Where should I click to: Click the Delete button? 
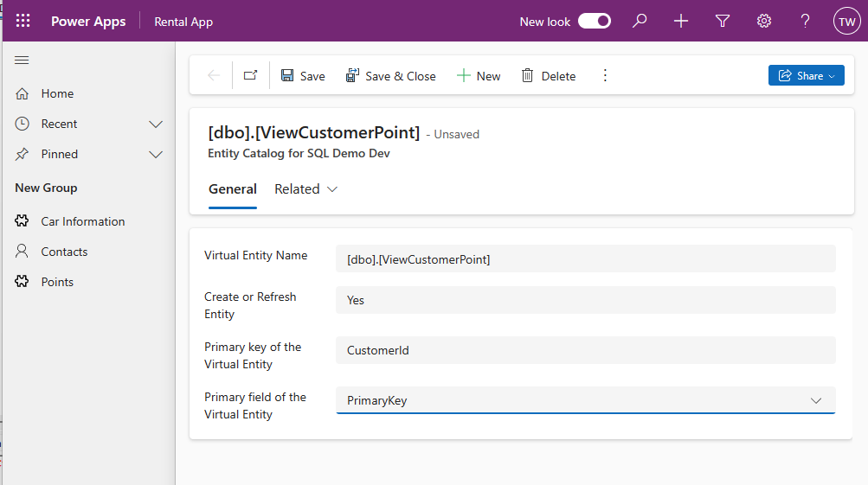click(549, 76)
